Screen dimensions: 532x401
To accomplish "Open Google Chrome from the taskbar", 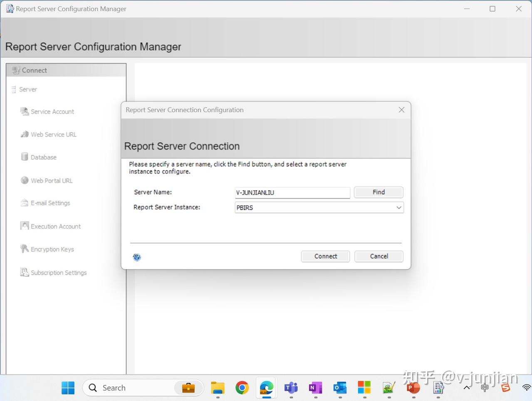I will pyautogui.click(x=242, y=388).
